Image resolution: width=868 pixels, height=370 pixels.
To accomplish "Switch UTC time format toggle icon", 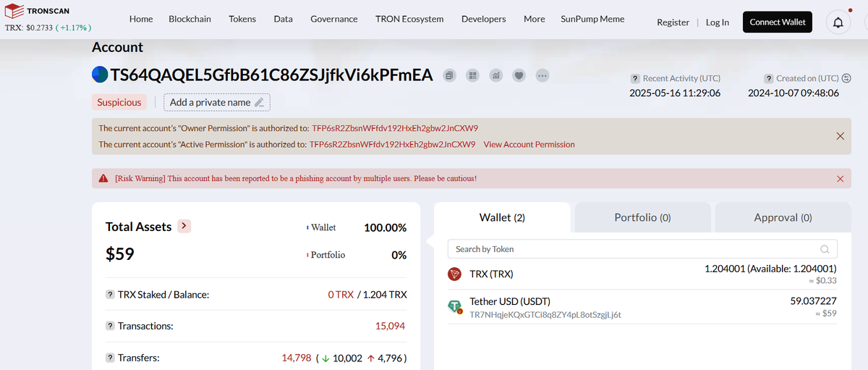I will (846, 78).
